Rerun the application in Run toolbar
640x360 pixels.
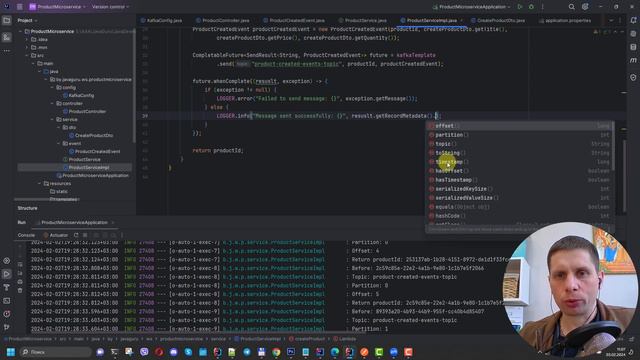click(76, 235)
